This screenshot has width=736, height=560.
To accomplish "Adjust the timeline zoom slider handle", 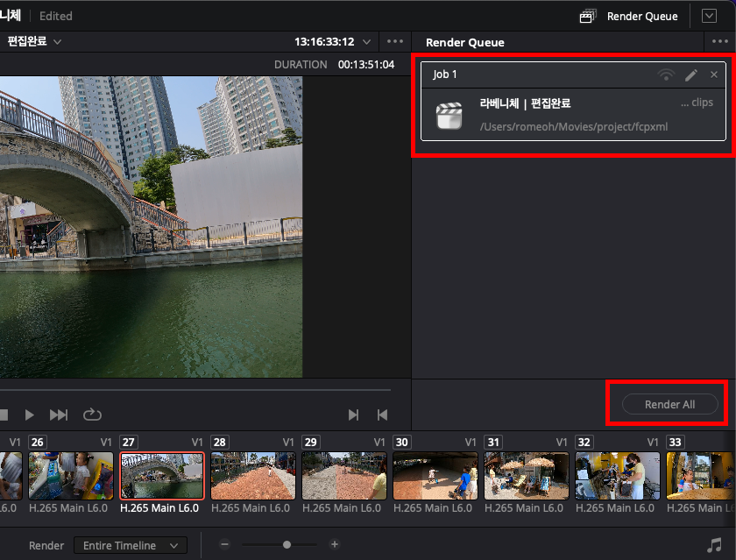I will click(287, 544).
